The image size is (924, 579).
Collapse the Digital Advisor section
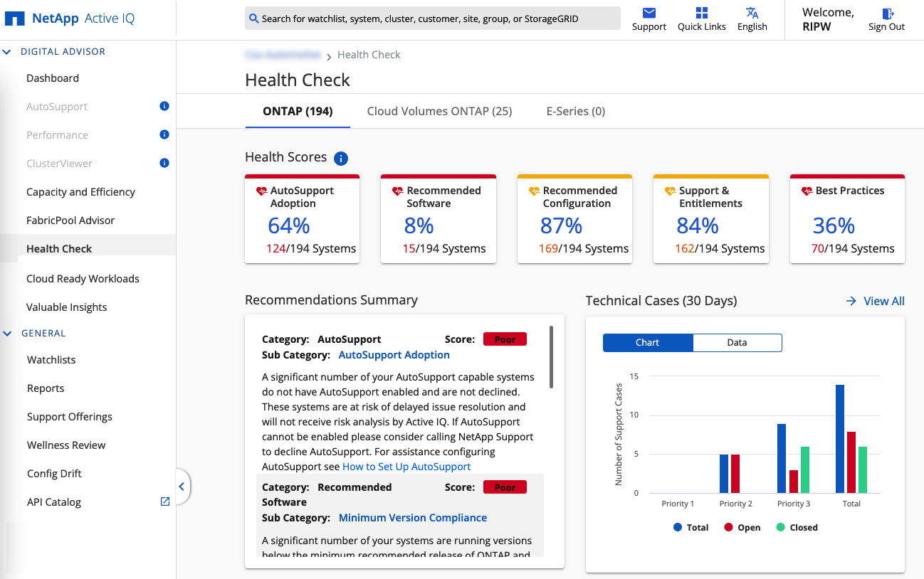tap(8, 52)
